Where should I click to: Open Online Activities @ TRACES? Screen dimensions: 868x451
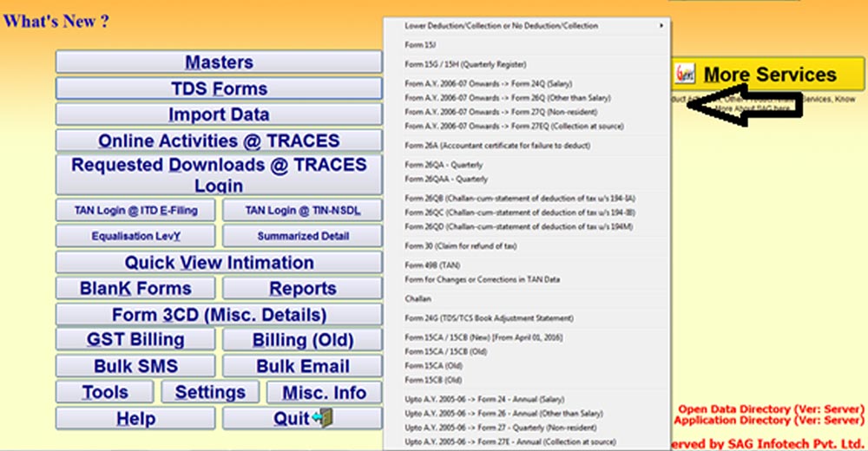(219, 141)
